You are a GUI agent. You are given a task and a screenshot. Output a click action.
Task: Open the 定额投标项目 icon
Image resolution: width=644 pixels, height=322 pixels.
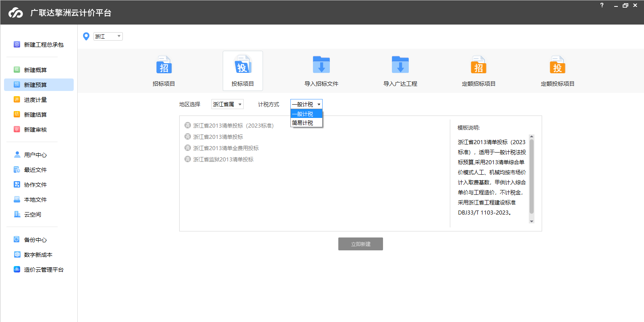557,65
